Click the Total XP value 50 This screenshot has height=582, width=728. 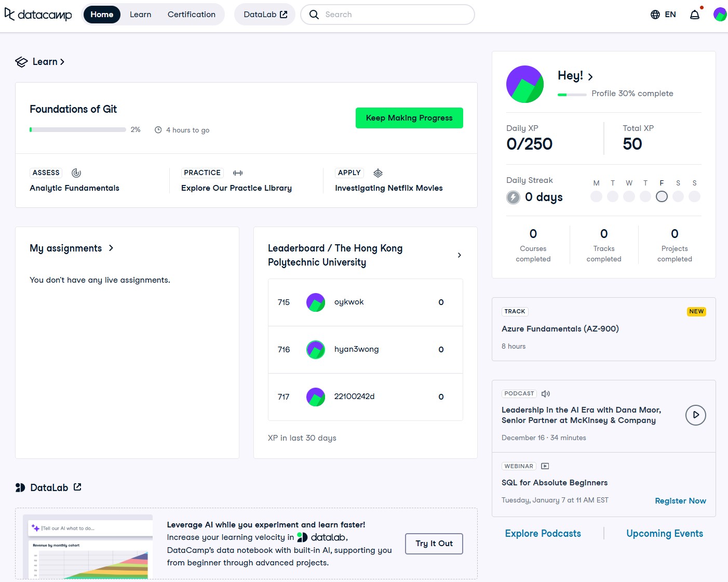click(x=632, y=144)
